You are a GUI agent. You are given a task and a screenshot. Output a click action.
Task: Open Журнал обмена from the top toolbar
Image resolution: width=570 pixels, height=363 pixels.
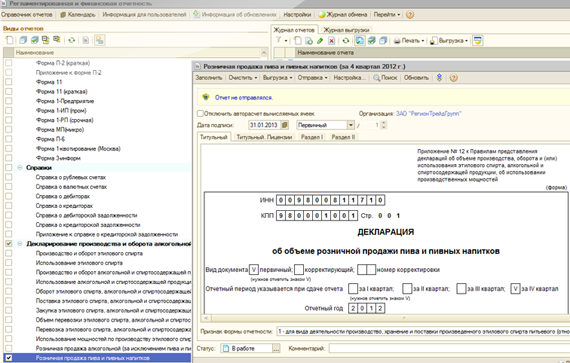(343, 15)
